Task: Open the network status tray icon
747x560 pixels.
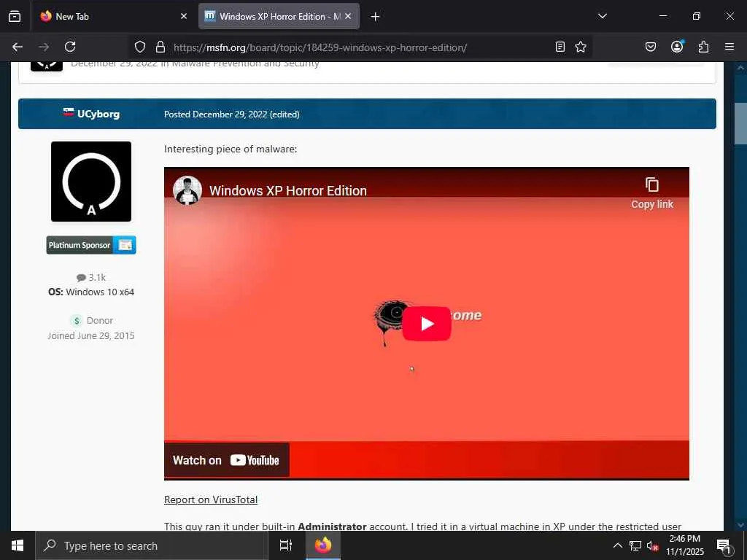Action: (x=635, y=545)
